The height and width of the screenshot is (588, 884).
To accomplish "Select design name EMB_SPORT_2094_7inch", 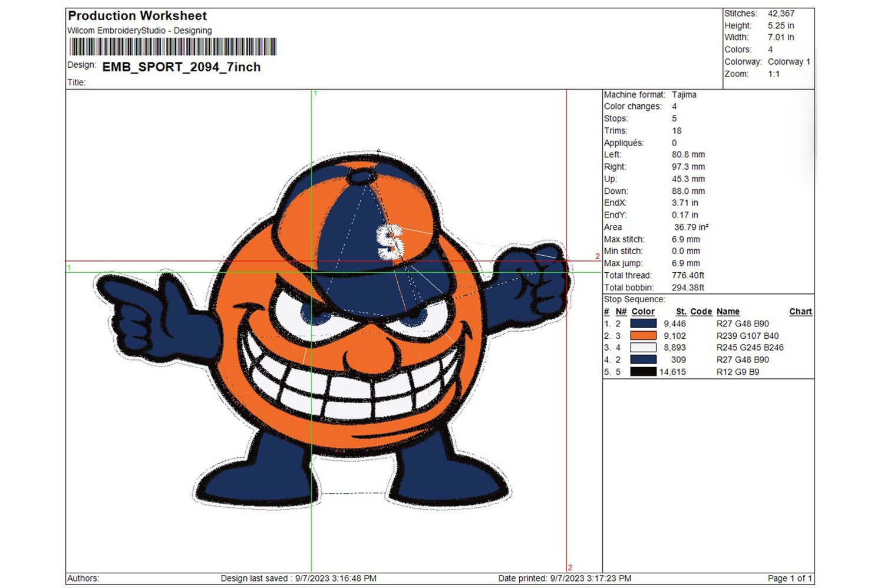I will click(182, 67).
